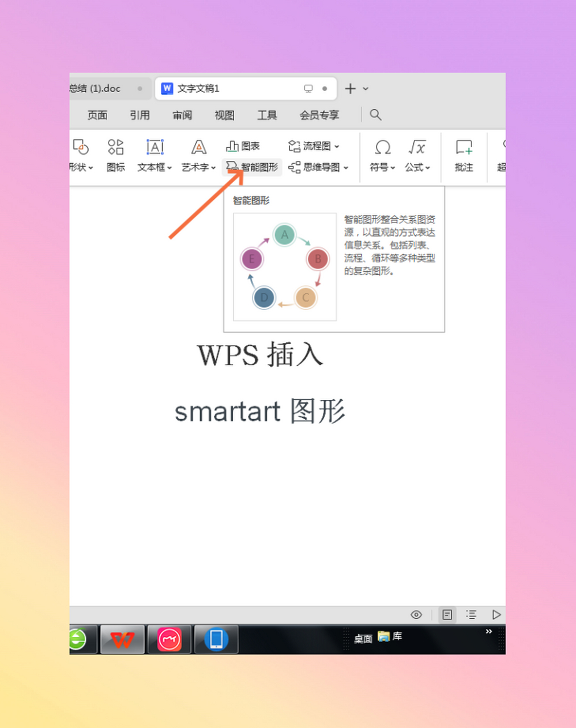Click the new document plus button

[x=350, y=88]
